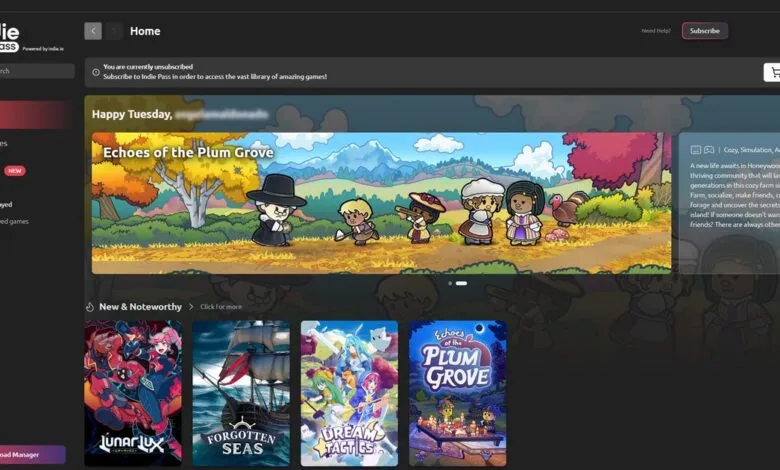Select the highlighted red sidebar menu item
780x470 pixels.
pyautogui.click(x=35, y=115)
